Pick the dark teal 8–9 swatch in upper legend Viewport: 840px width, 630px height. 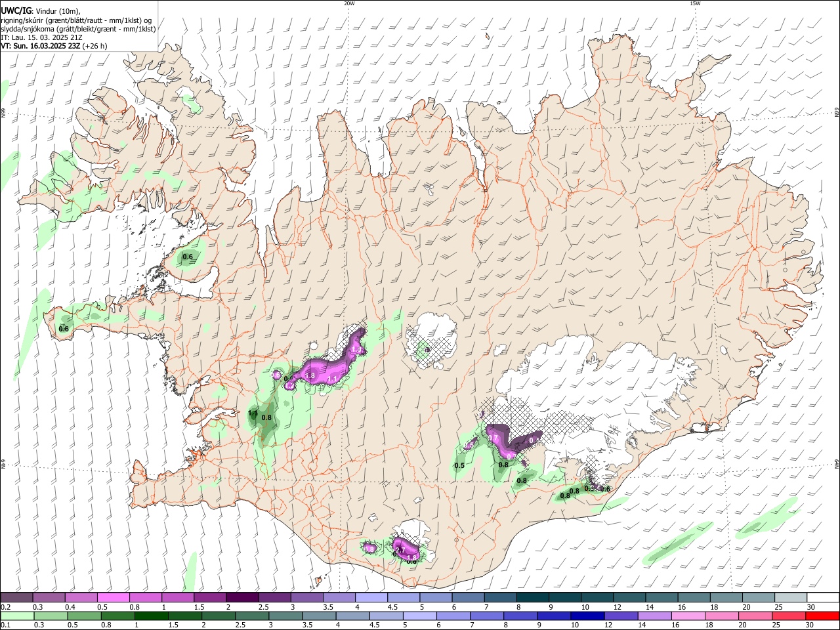coord(532,598)
